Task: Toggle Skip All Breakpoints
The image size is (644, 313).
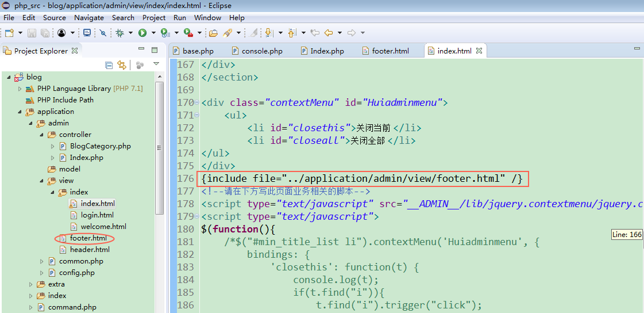Action: coord(103,33)
